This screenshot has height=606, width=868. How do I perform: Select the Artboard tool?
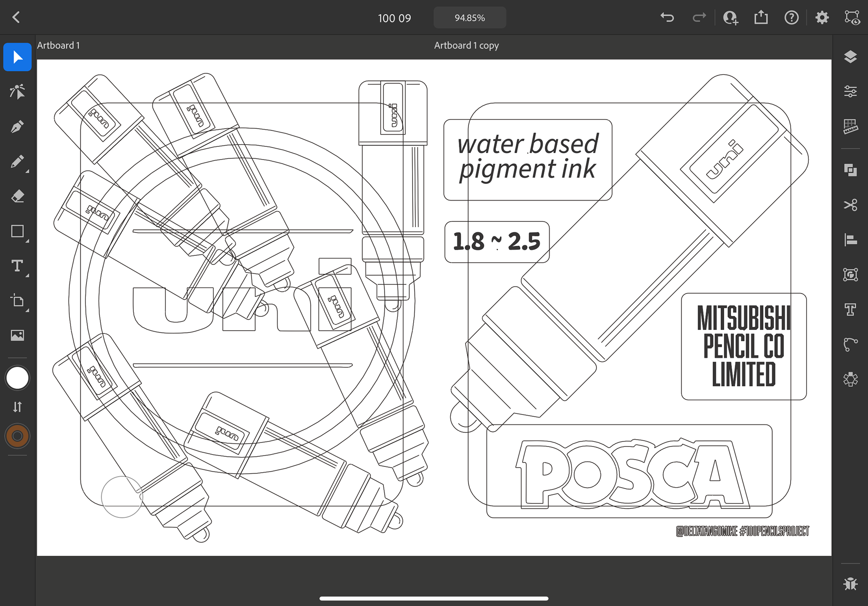coord(17,301)
